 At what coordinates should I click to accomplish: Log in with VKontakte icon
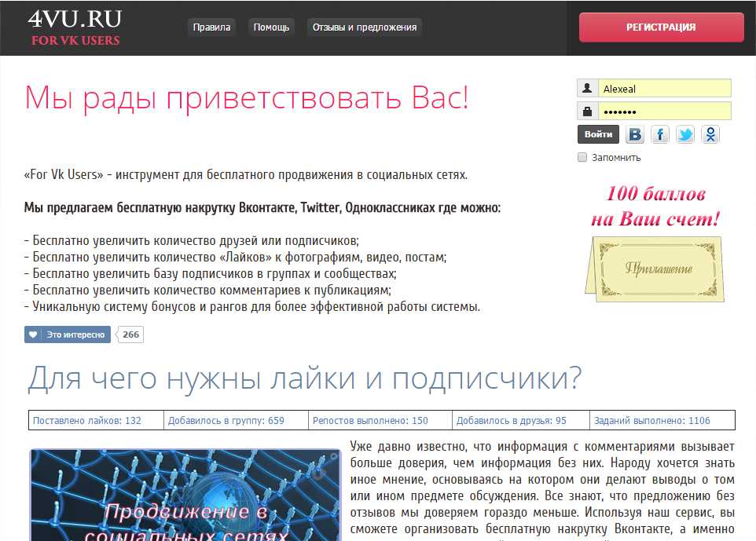point(635,134)
